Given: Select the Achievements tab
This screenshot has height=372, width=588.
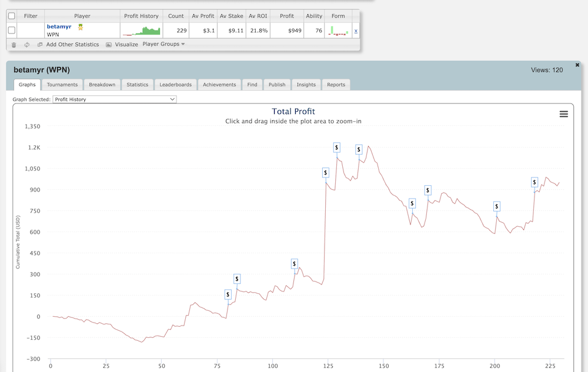Looking at the screenshot, I should point(219,85).
